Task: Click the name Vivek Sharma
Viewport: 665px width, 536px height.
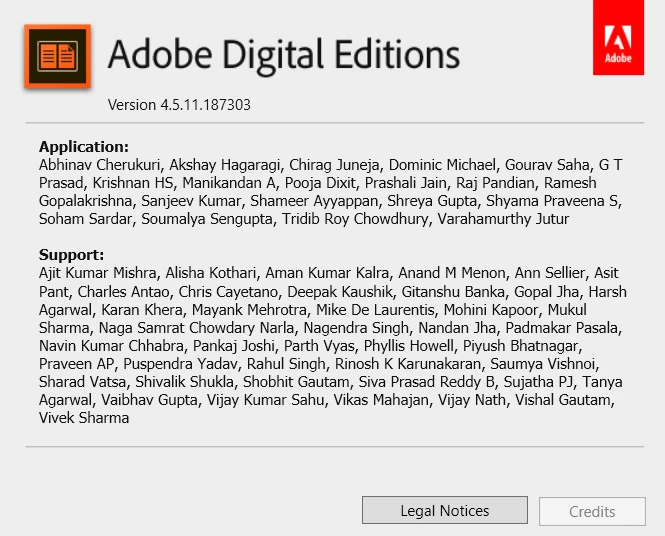Action: [84, 418]
